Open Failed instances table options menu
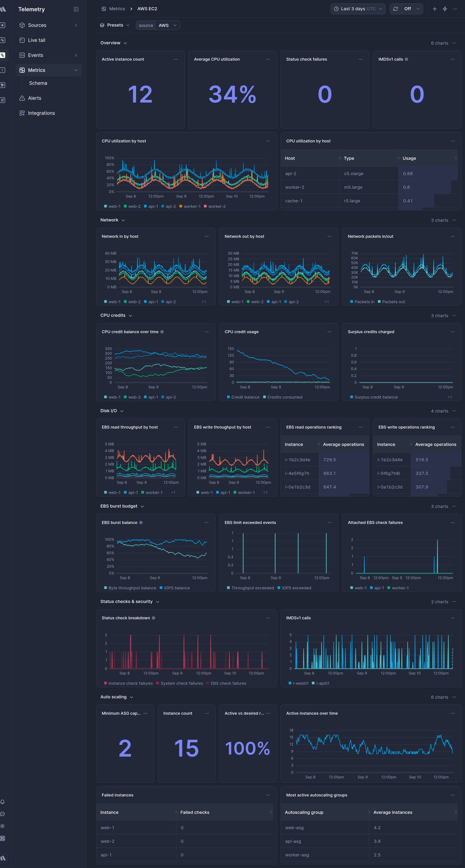Viewport: 465px width, 868px height. (268, 795)
